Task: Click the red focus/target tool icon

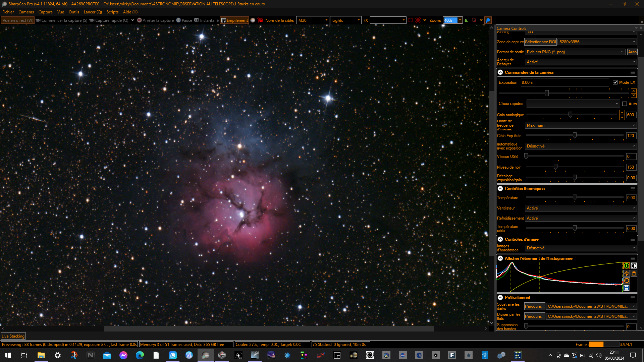Action: point(474,20)
